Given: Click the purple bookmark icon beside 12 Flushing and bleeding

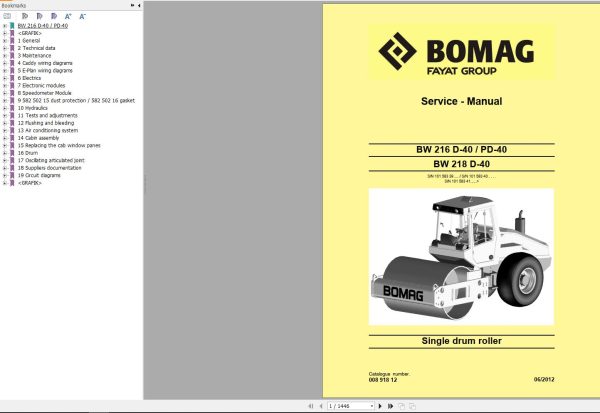Looking at the screenshot, I should click(x=12, y=123).
